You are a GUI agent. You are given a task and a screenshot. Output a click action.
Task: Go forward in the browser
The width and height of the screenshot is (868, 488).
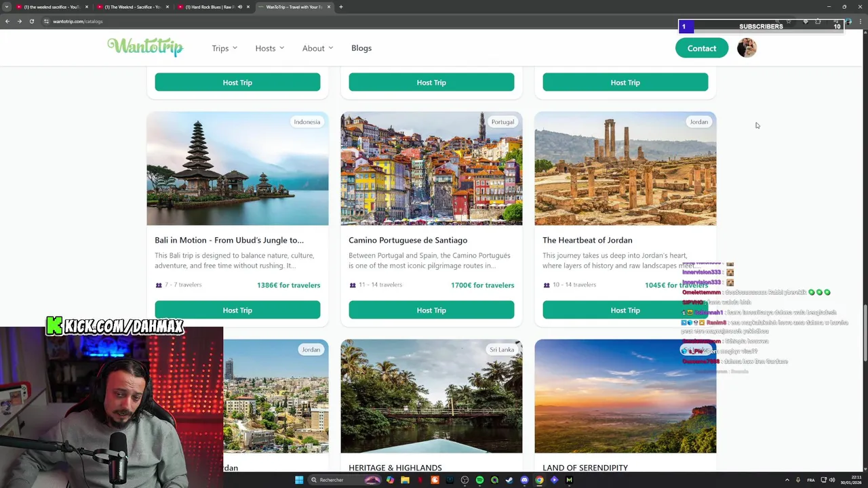click(x=19, y=21)
